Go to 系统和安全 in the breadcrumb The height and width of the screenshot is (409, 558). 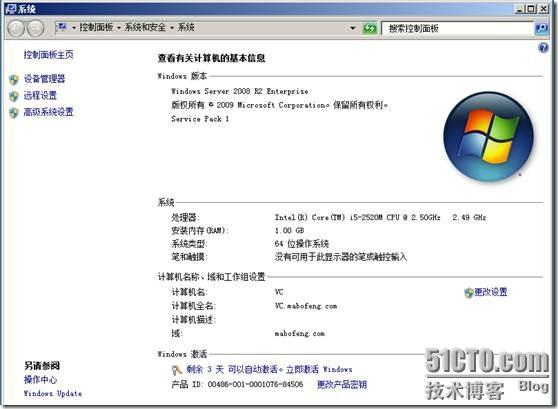click(x=145, y=27)
